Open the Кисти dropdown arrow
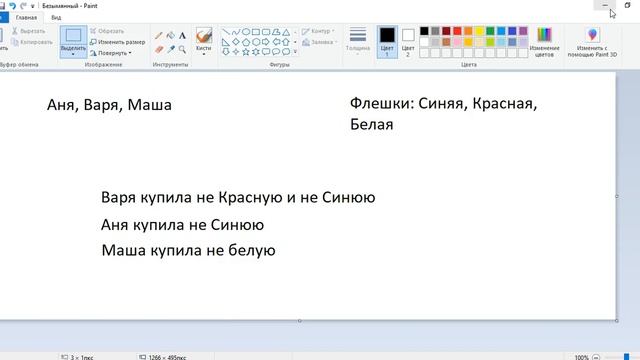 tap(204, 54)
